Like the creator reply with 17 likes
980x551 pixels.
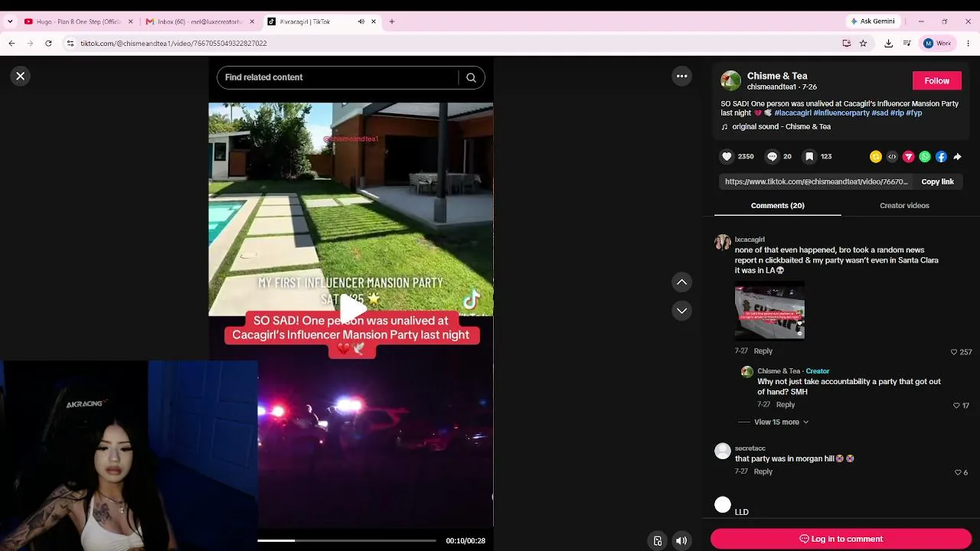pyautogui.click(x=957, y=406)
